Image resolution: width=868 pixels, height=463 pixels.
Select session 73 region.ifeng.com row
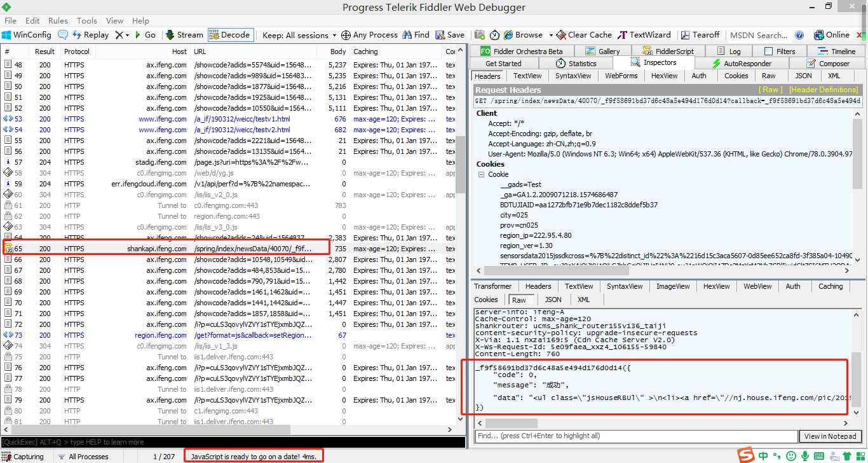tap(229, 335)
